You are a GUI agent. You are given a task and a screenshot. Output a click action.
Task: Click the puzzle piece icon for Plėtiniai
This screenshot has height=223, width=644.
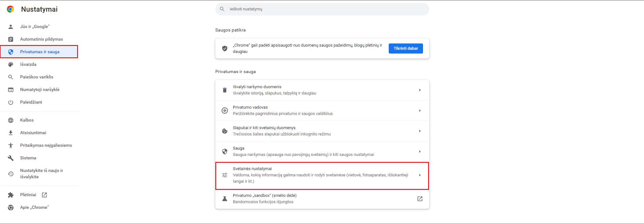pyautogui.click(x=11, y=195)
